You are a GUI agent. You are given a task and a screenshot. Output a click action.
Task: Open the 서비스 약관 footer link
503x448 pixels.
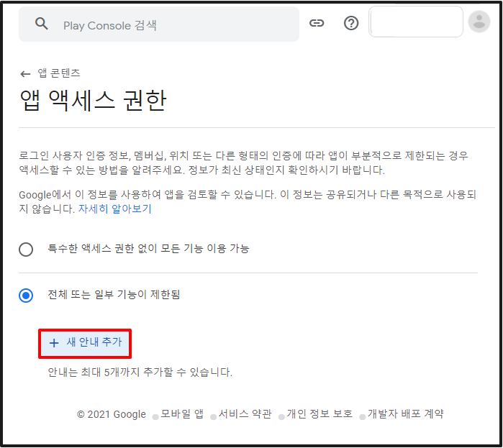point(245,414)
